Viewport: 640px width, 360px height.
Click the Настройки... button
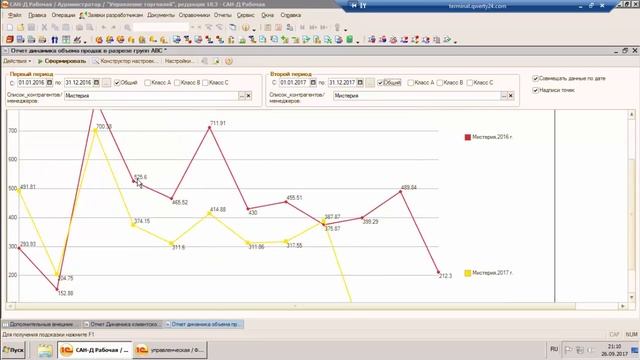pos(180,61)
